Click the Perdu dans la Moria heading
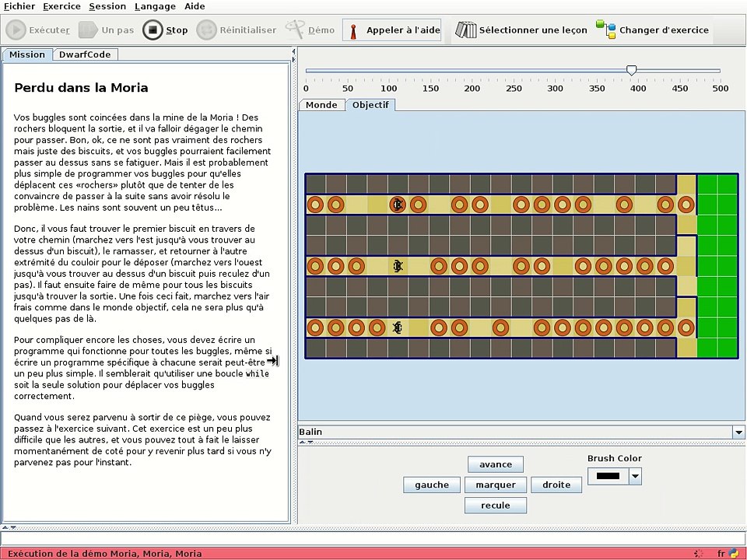Image resolution: width=747 pixels, height=560 pixels. tap(81, 88)
